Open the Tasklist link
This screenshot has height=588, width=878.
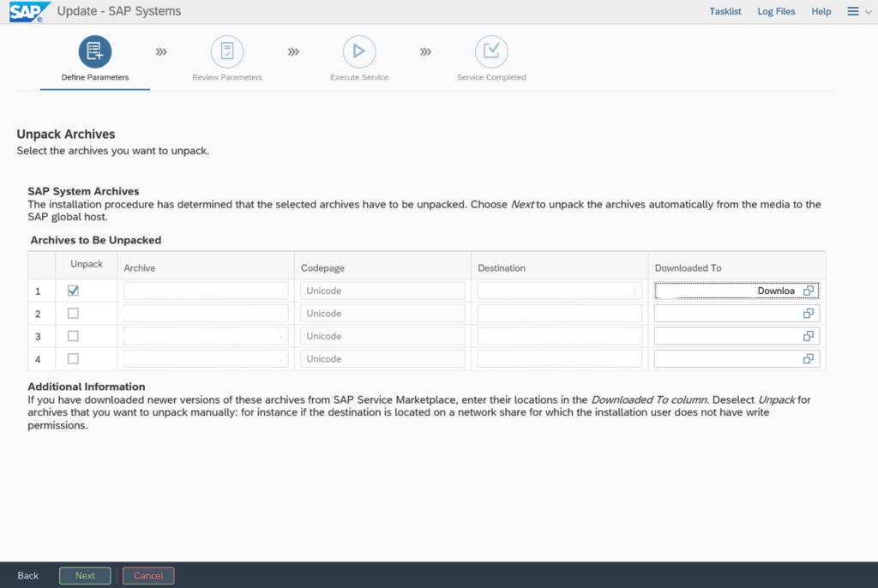[725, 11]
